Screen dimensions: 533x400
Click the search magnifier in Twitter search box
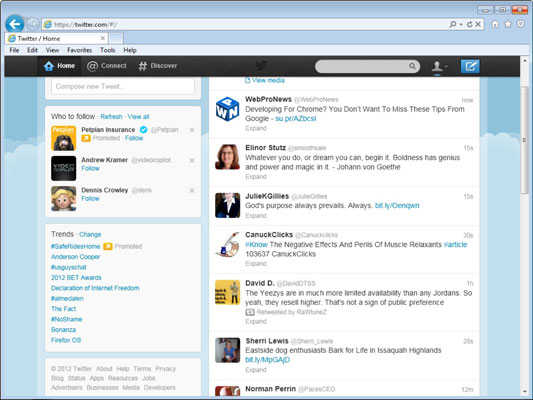point(412,66)
